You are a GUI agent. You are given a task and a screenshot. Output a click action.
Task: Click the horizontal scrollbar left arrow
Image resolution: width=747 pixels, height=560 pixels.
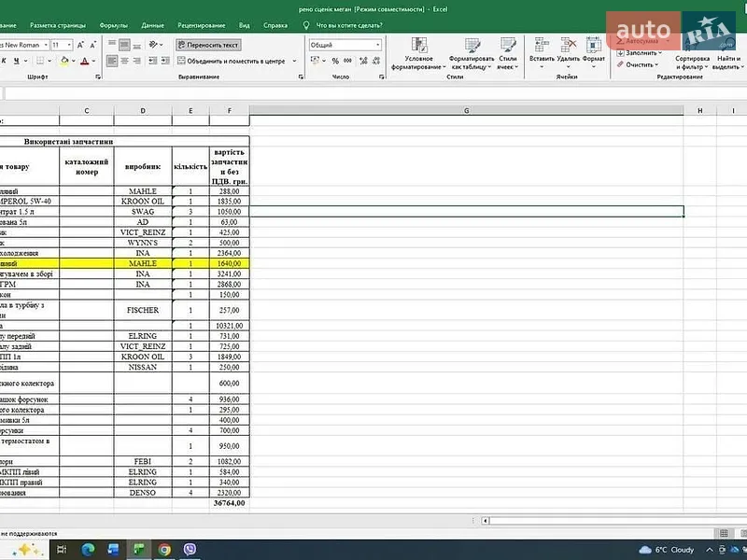[x=485, y=521]
